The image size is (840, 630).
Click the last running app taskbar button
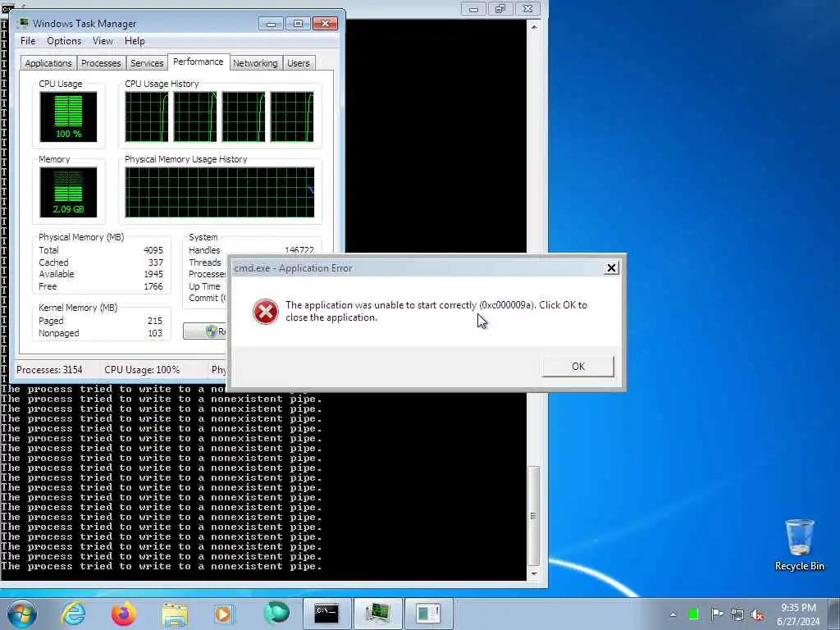(x=428, y=614)
